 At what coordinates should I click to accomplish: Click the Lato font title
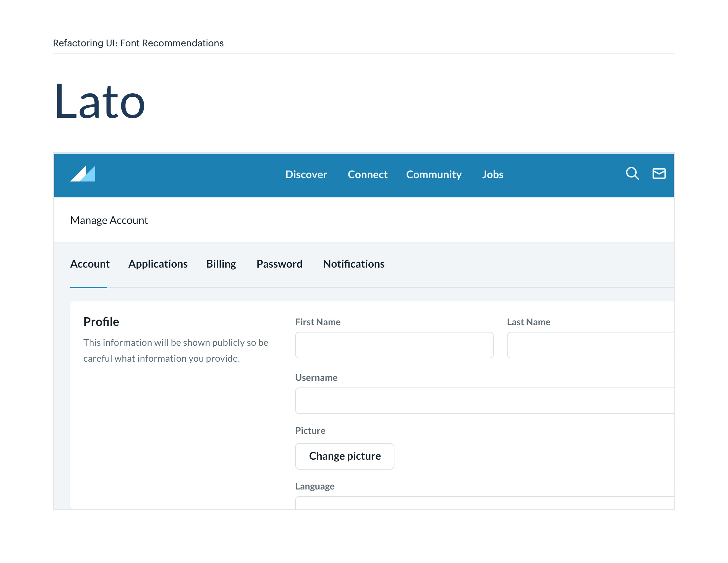pos(99,101)
